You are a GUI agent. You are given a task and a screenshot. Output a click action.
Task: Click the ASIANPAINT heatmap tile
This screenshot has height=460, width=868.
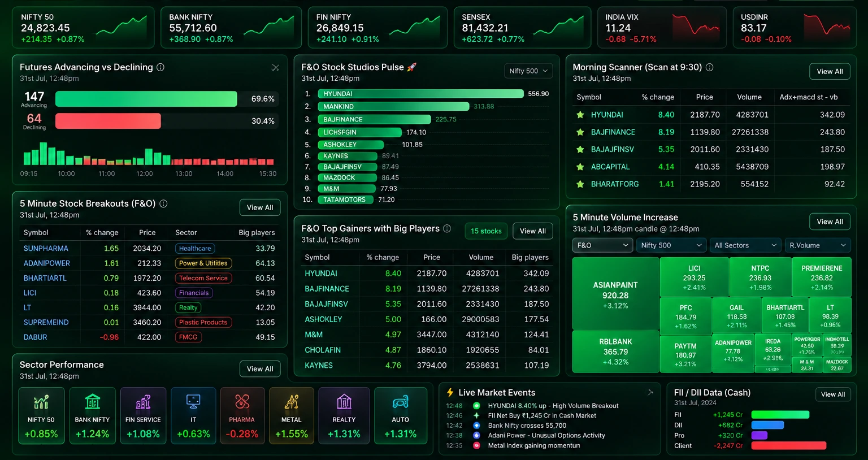coord(615,294)
